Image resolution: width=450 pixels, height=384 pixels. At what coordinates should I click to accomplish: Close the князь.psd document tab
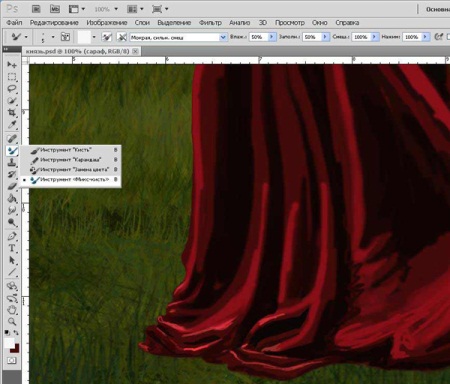[x=135, y=51]
